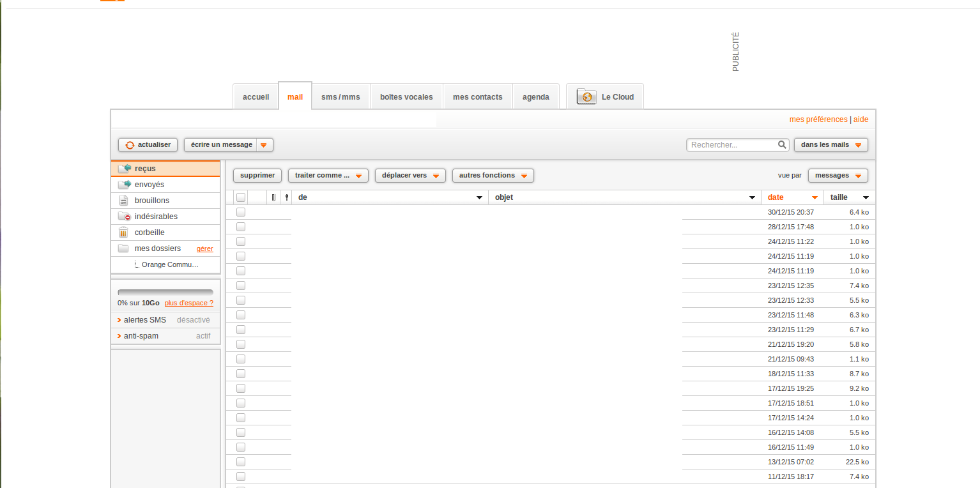The width and height of the screenshot is (980, 488).
Task: Open the déplacer vers dropdown
Action: pyautogui.click(x=410, y=176)
